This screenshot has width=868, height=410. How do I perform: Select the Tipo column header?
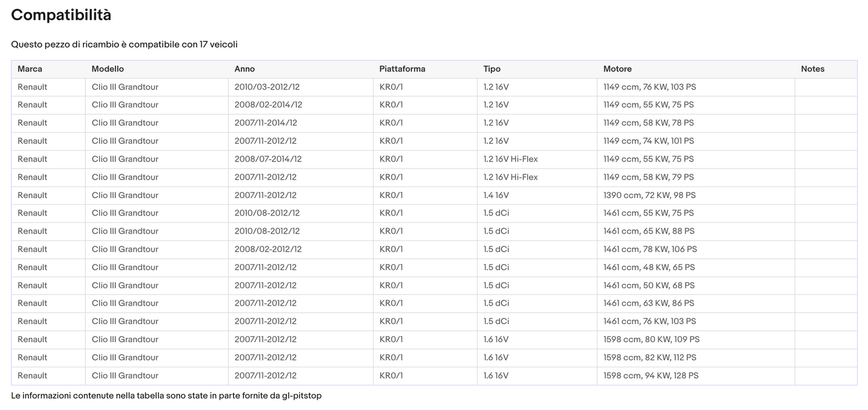[491, 69]
